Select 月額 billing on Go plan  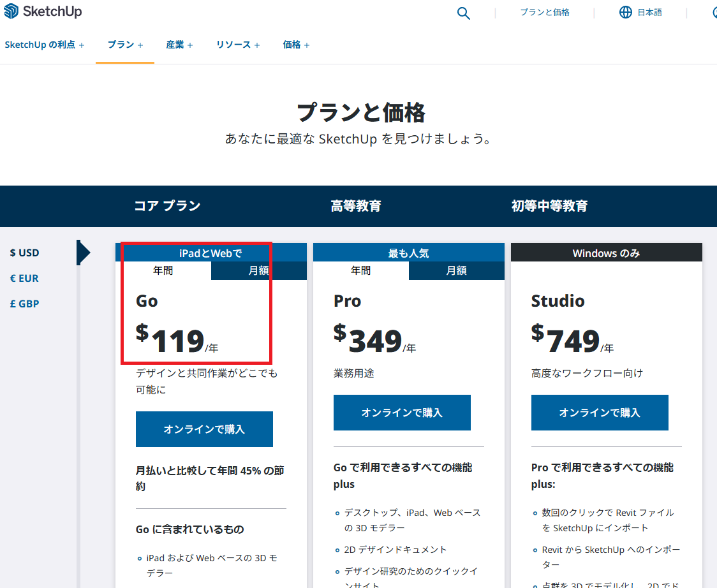259,270
